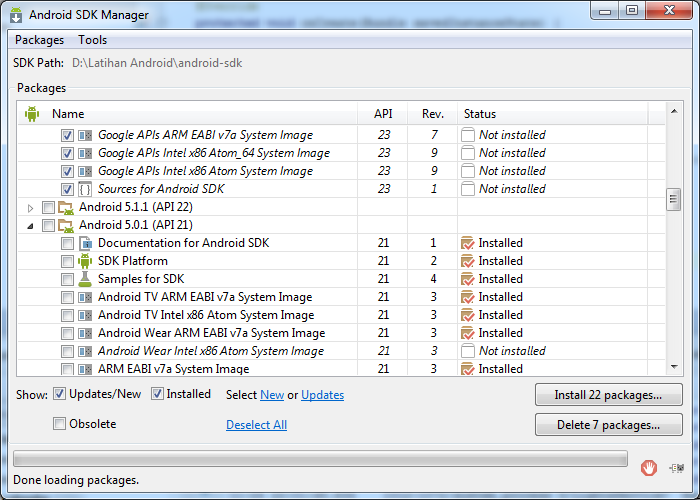Click the SDK Platform Android icon
The height and width of the screenshot is (501, 700).
(85, 261)
